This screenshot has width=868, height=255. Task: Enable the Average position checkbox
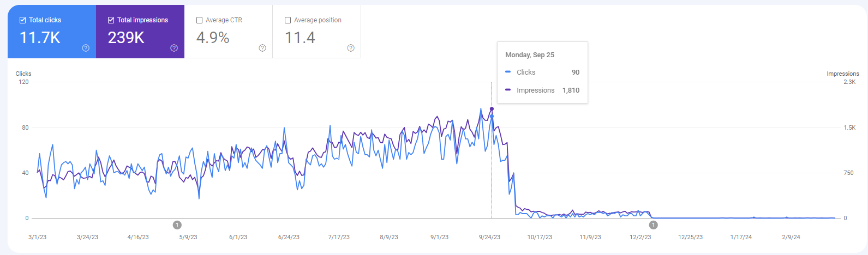[x=288, y=20]
